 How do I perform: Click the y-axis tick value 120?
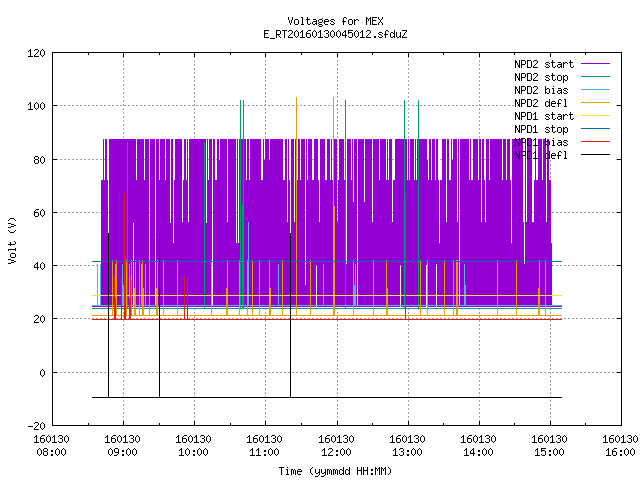click(x=36, y=53)
